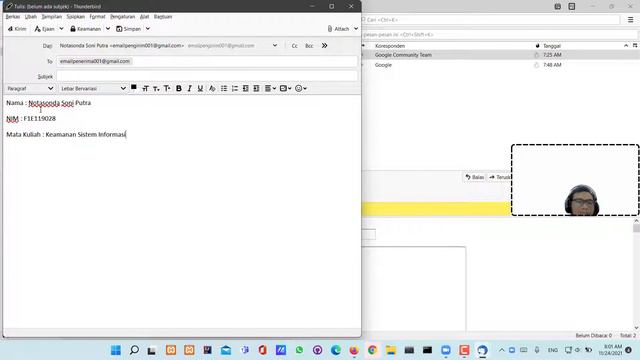The height and width of the screenshot is (360, 640).
Task: Open Firefox from the taskbar
Action: pos(354,350)
